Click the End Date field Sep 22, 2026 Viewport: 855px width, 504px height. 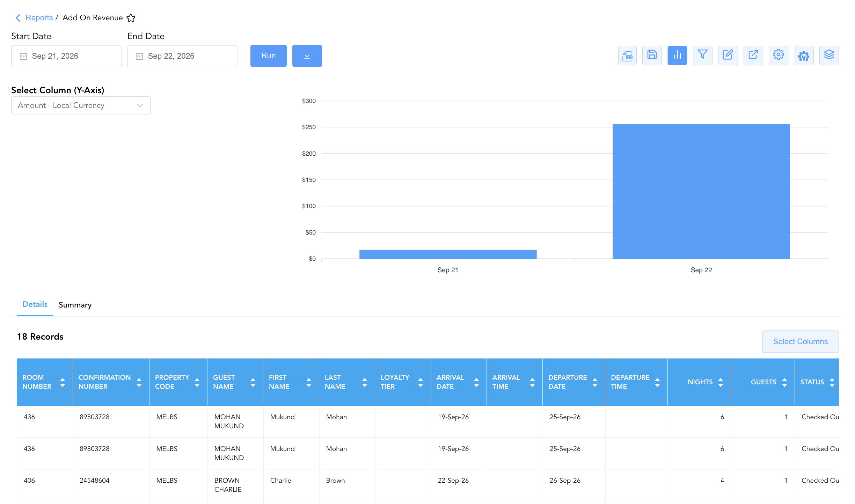[x=182, y=56]
